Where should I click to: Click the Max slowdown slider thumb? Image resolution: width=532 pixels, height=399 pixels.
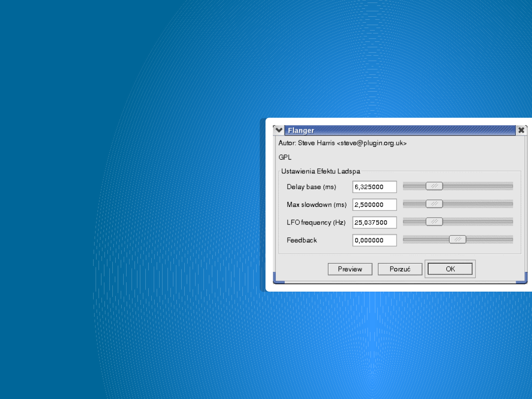coord(434,204)
